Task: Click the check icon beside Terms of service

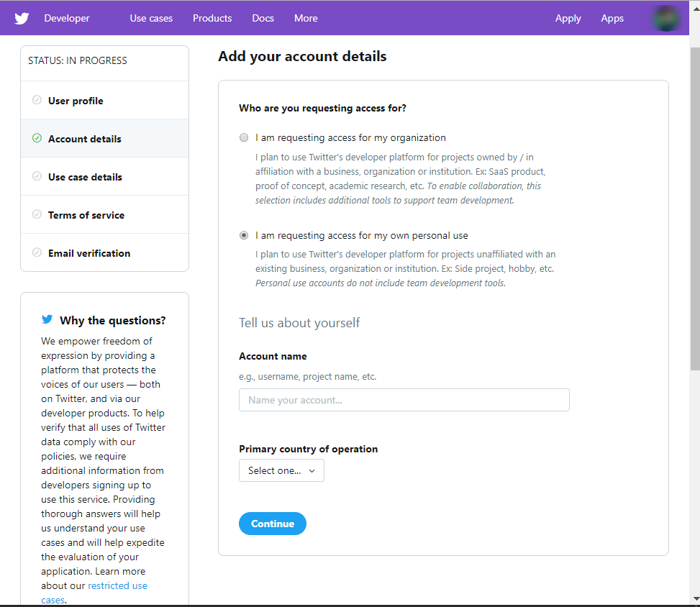Action: (x=37, y=214)
